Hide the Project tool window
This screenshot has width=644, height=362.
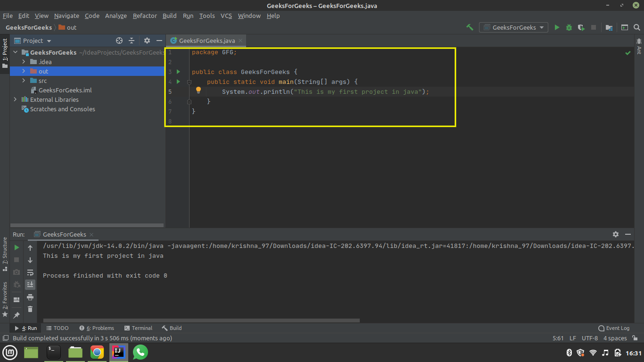pos(159,41)
